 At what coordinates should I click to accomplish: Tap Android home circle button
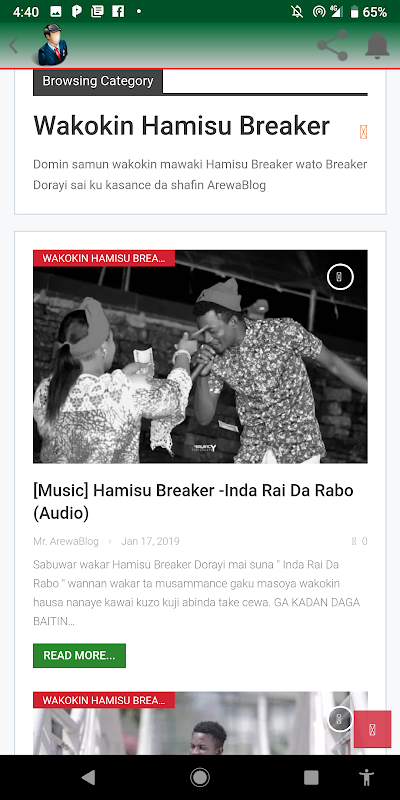click(200, 778)
